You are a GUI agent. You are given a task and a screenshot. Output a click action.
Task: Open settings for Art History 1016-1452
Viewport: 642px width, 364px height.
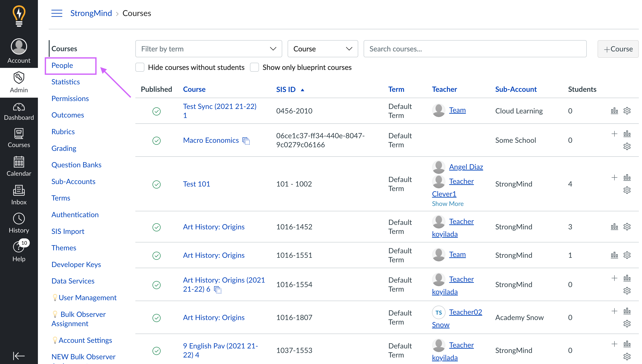click(x=627, y=227)
